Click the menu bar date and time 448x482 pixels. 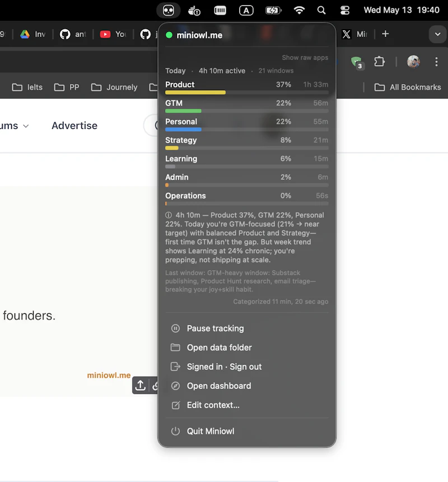click(x=402, y=10)
